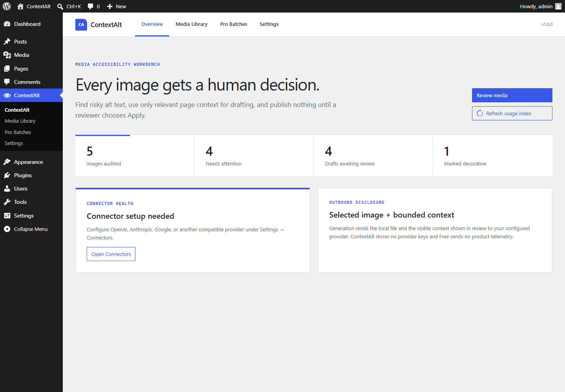
Task: Open the Ctrl+K search icon
Action: [x=60, y=7]
